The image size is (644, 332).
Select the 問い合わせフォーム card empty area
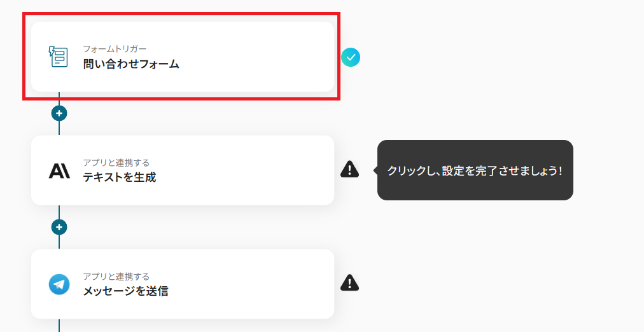click(255, 57)
